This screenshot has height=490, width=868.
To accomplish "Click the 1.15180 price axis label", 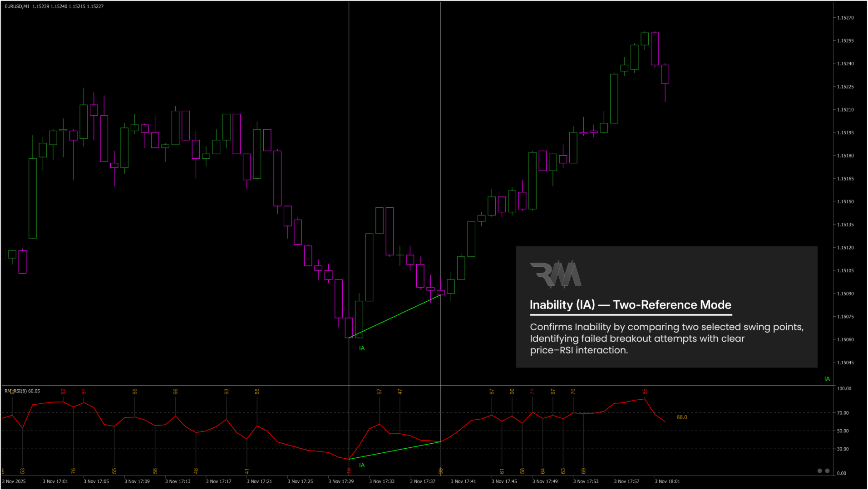I will pos(845,156).
